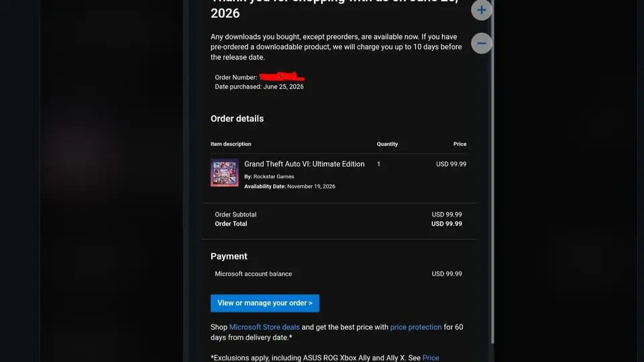Click the bold Order Total label

231,224
